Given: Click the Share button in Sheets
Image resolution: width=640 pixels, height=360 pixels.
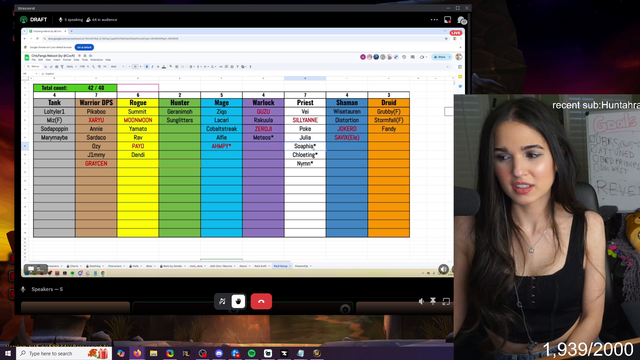Looking at the screenshot, I should point(441,57).
